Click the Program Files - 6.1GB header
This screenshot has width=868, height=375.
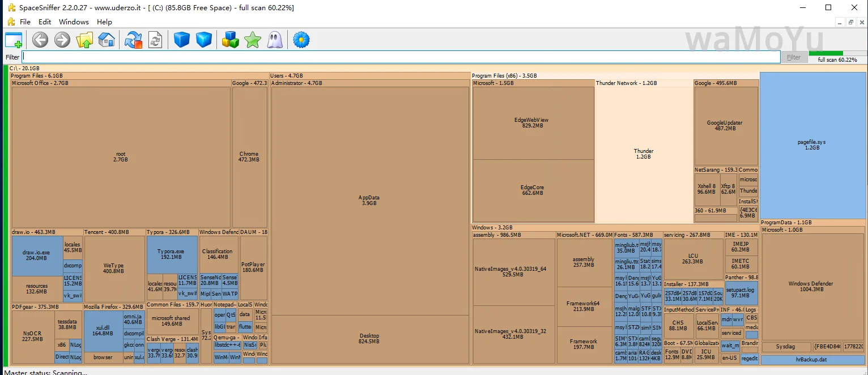tap(139, 76)
